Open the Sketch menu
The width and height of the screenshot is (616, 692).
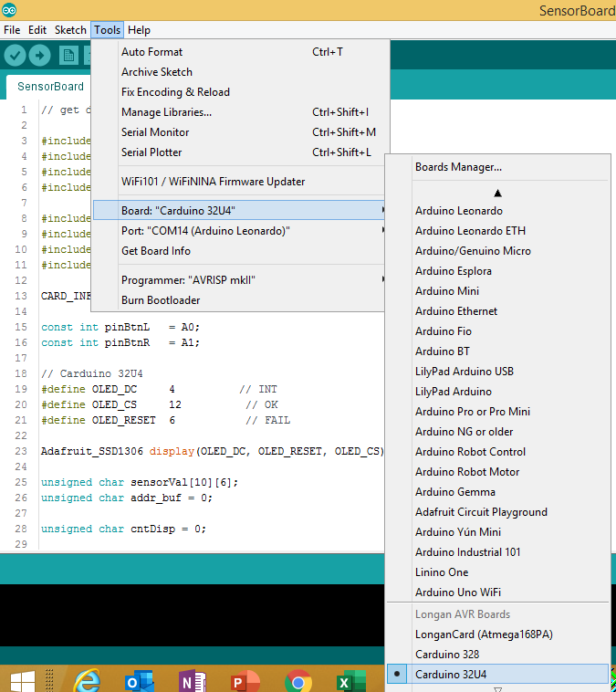pyautogui.click(x=70, y=30)
